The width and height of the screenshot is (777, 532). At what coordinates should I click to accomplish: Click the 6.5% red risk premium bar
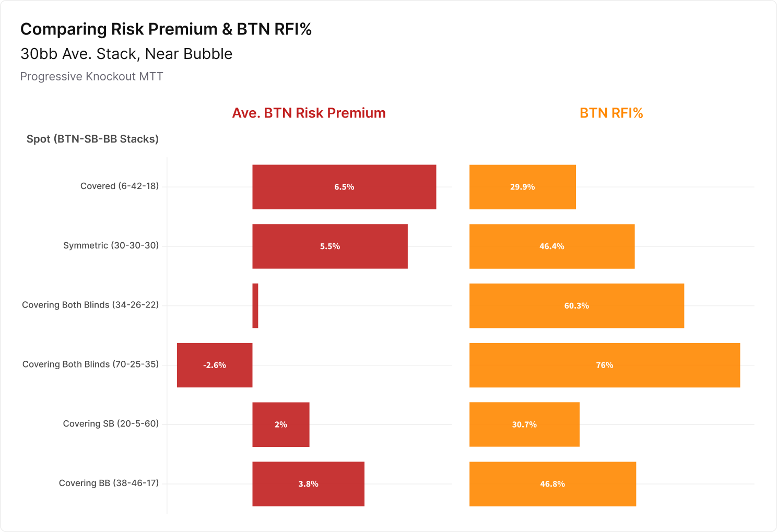(344, 187)
